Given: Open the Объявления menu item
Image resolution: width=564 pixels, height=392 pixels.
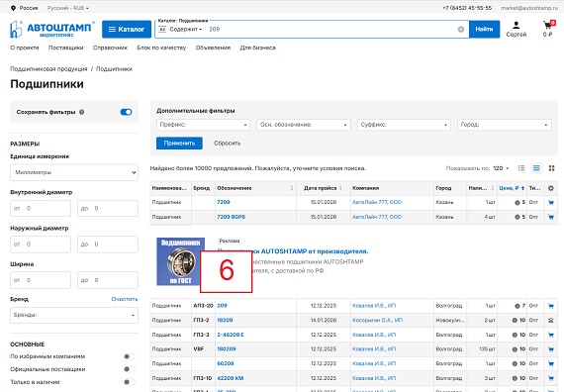Looking at the screenshot, I should coord(213,48).
